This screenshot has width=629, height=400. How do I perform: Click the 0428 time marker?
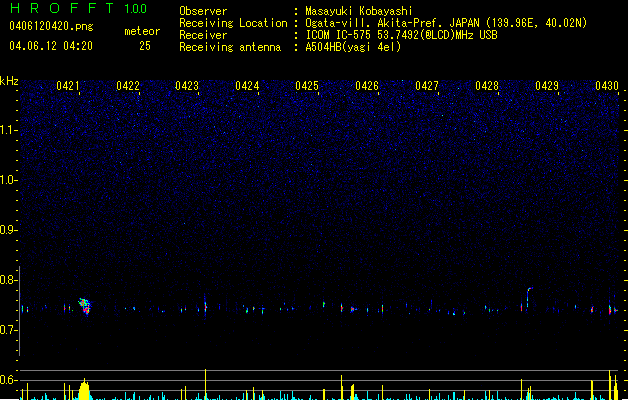[487, 86]
